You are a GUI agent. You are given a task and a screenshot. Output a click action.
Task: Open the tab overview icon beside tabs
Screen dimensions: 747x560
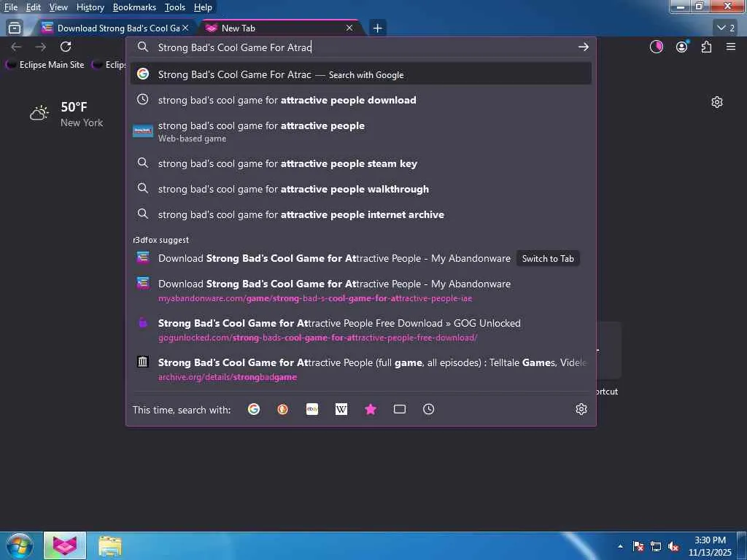pos(15,28)
